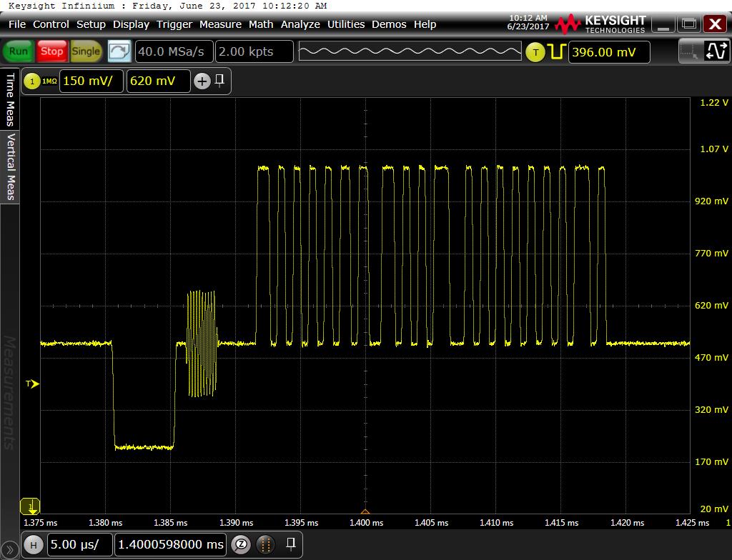Click the 396.00 mV trigger level field

tap(609, 52)
